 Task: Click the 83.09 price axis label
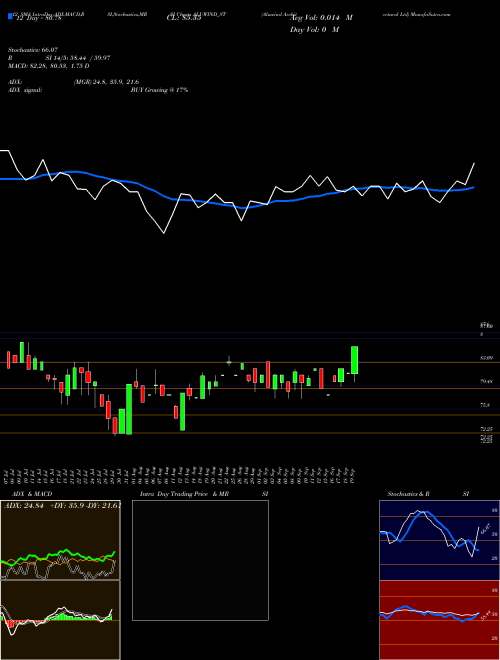(487, 358)
